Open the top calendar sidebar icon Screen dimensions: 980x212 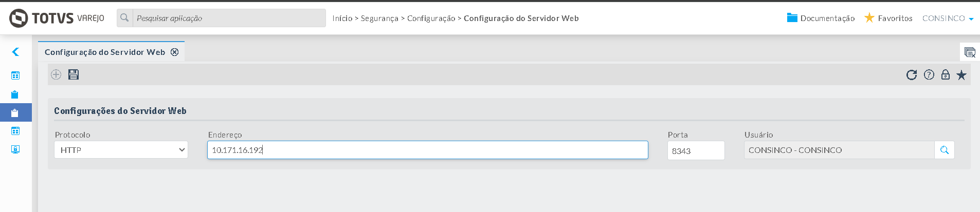coord(15,75)
